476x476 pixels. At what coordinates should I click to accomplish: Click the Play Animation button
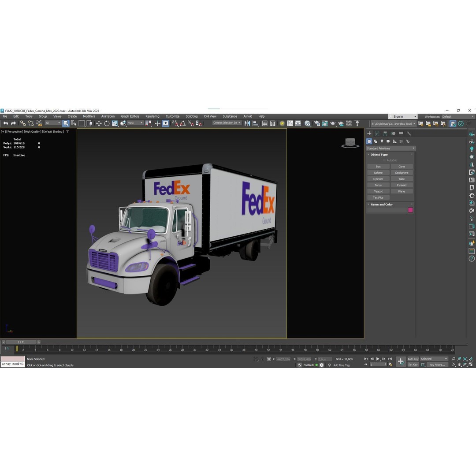(378, 359)
